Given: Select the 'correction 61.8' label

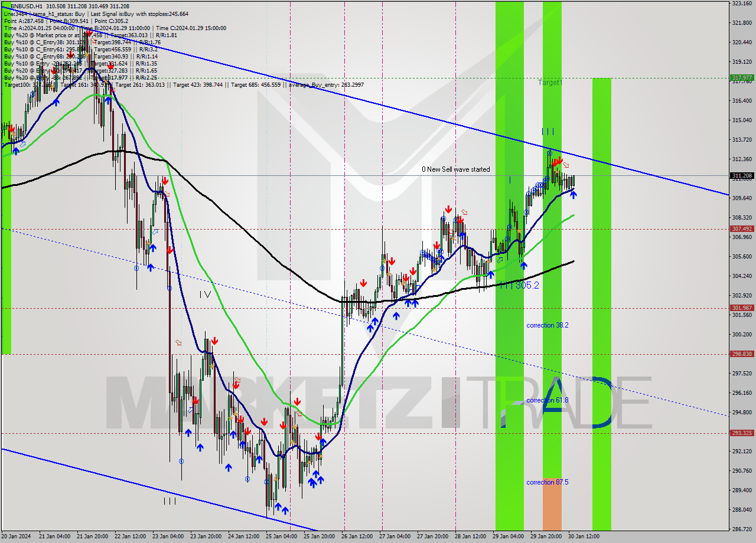Looking at the screenshot, I should tap(548, 400).
